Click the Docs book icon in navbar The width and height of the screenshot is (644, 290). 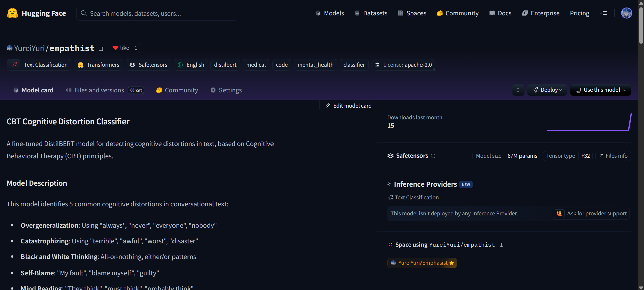pyautogui.click(x=492, y=13)
